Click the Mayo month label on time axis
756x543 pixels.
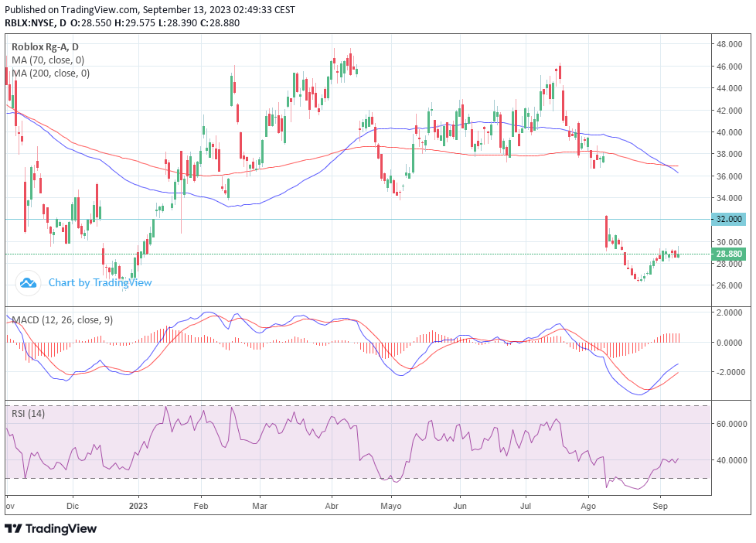pyautogui.click(x=391, y=507)
